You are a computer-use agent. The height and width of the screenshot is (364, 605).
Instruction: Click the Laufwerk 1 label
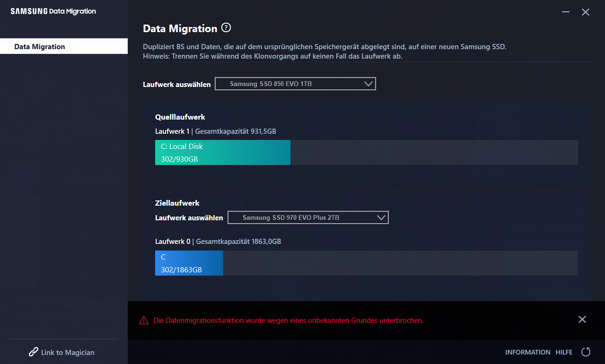click(x=172, y=131)
